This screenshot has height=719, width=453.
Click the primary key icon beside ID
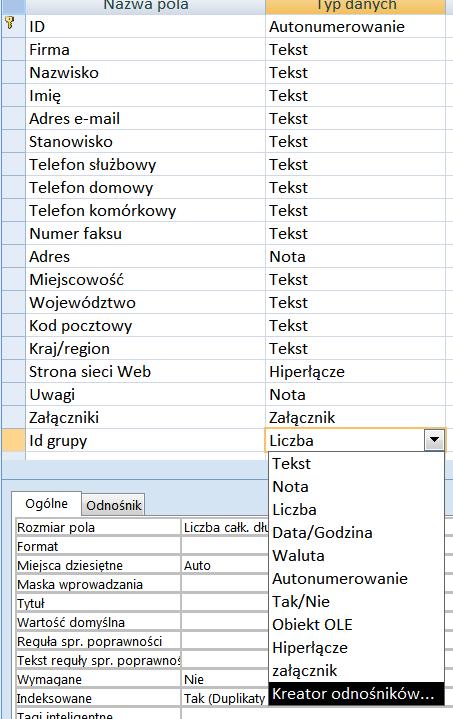10,24
